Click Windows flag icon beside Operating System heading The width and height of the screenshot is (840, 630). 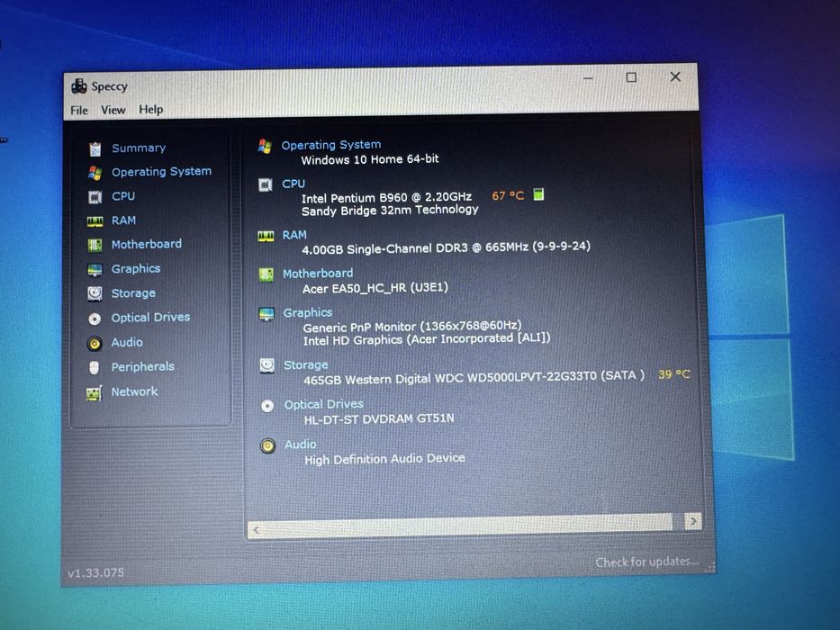[265, 146]
